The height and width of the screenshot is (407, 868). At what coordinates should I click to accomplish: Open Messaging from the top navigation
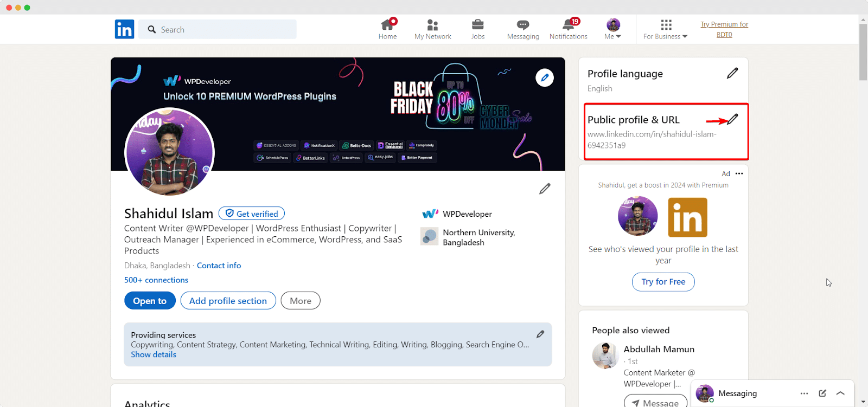523,29
